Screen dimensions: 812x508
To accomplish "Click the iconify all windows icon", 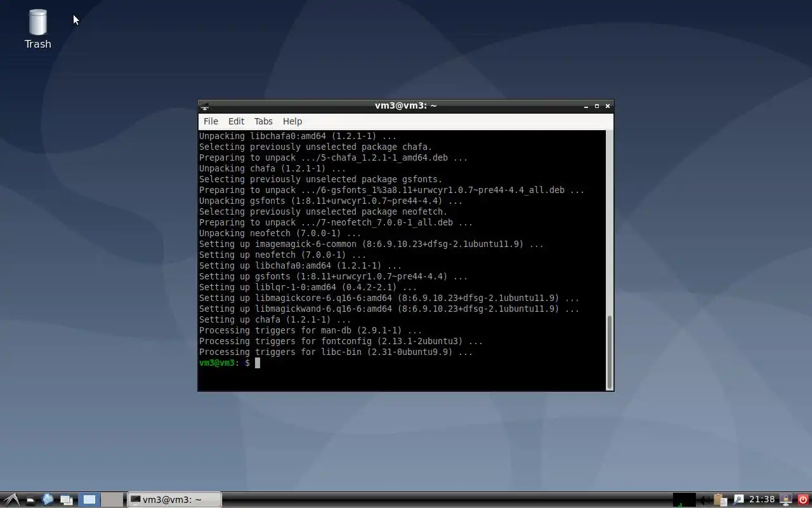I will pyautogui.click(x=67, y=500).
